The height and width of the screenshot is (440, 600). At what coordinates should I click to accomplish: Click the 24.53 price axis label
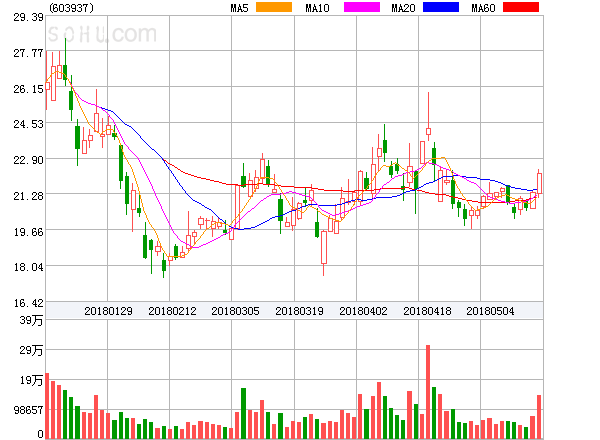[28, 124]
